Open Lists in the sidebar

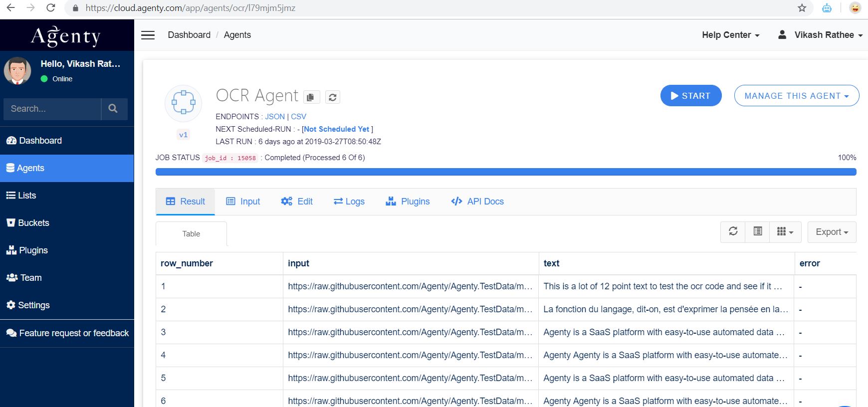pos(67,196)
